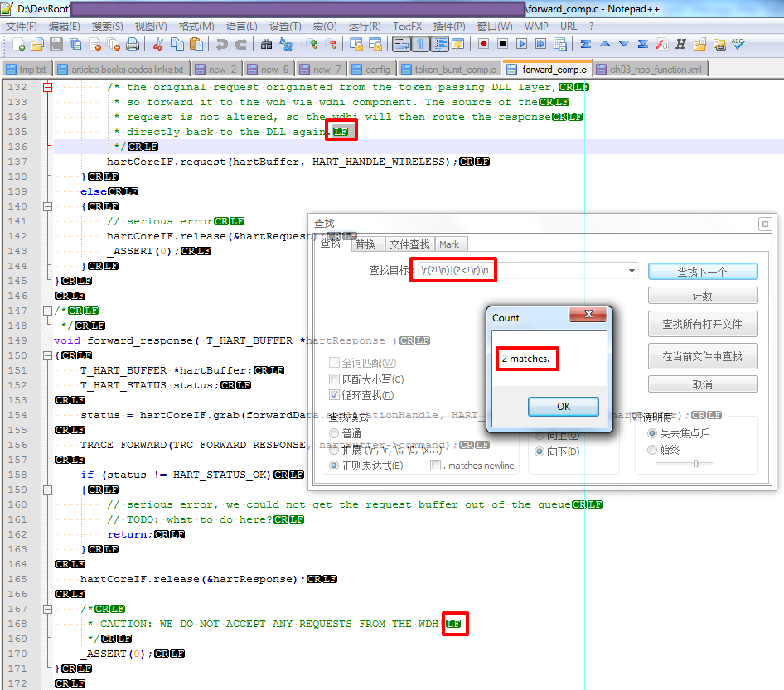784x690 pixels.
Task: Start macro recording with red circle icon
Action: (483, 45)
